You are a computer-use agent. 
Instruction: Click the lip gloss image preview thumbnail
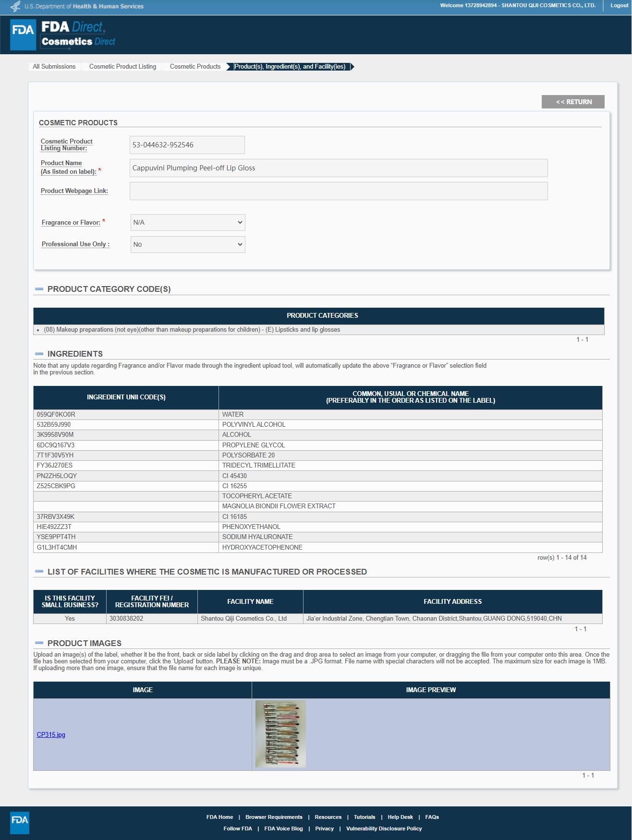point(280,733)
